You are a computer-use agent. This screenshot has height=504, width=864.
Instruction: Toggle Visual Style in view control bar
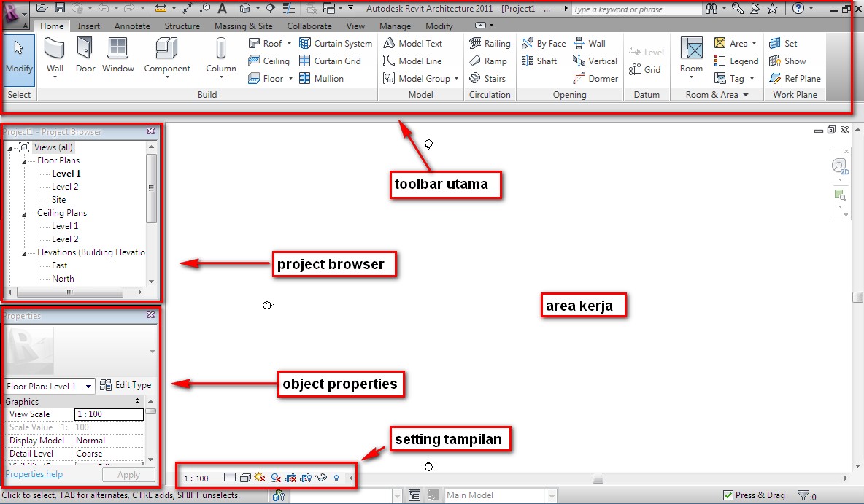[x=245, y=478]
